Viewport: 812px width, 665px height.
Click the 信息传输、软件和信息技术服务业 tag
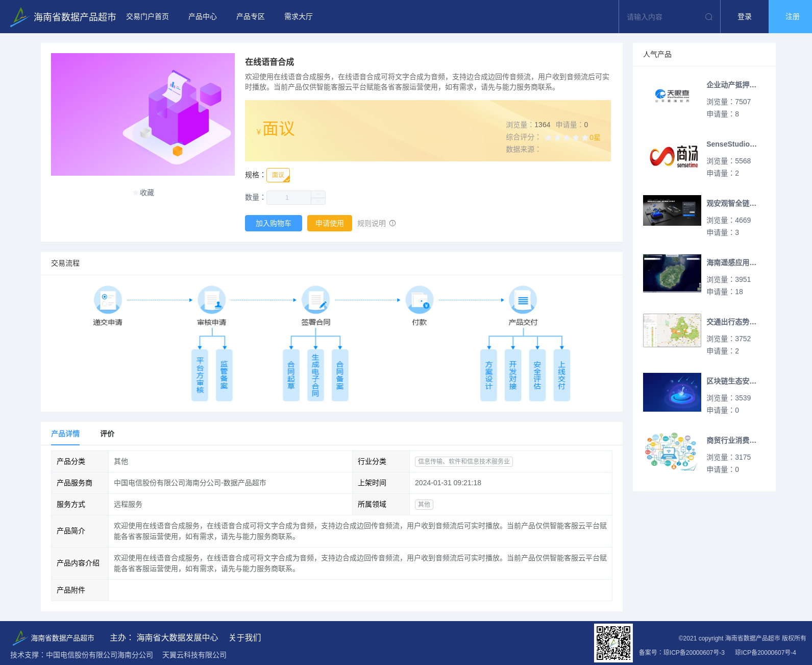point(464,461)
